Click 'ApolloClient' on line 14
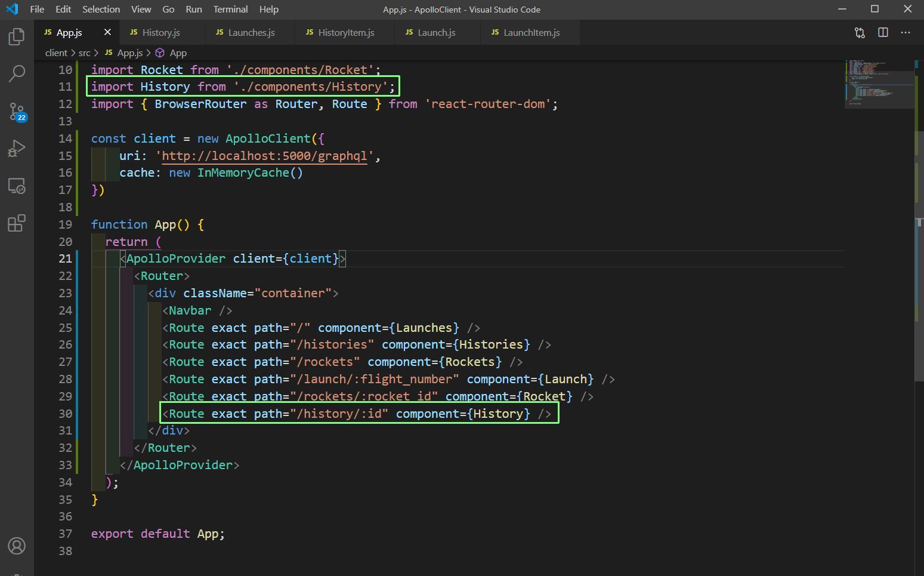The height and width of the screenshot is (576, 924). pyautogui.click(x=268, y=138)
